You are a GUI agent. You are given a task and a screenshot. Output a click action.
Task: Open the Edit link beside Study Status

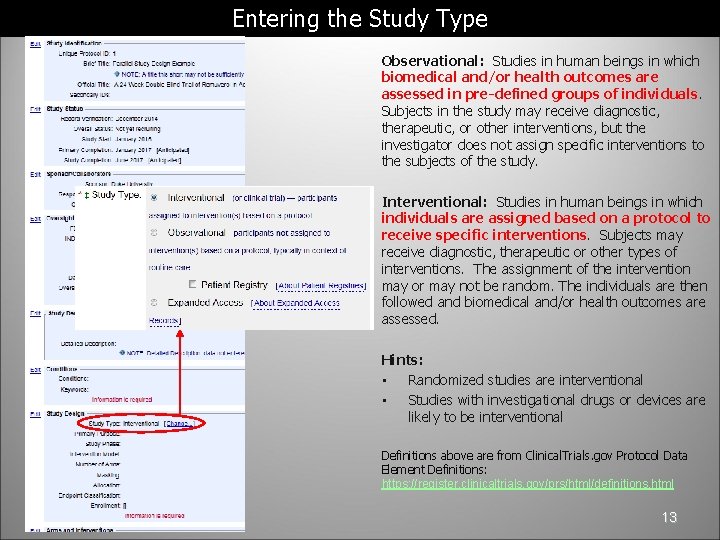tap(35, 109)
